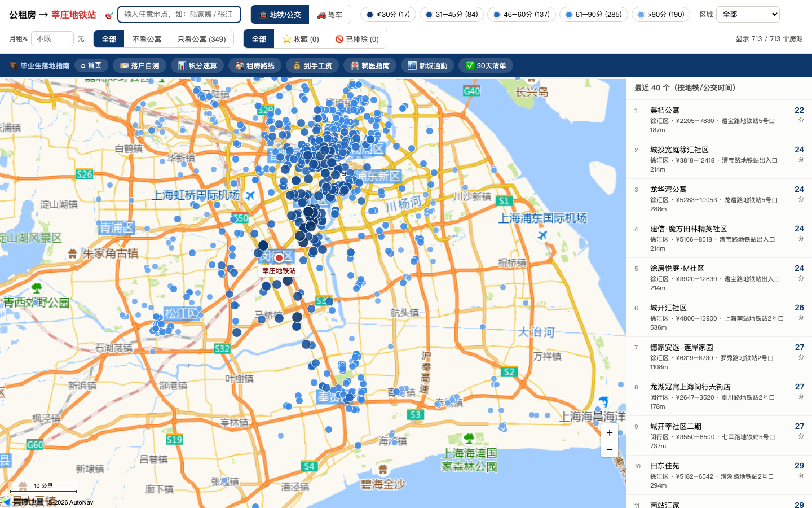This screenshot has height=508, width=812.
Task: Open the 租房路线 page
Action: pos(255,65)
